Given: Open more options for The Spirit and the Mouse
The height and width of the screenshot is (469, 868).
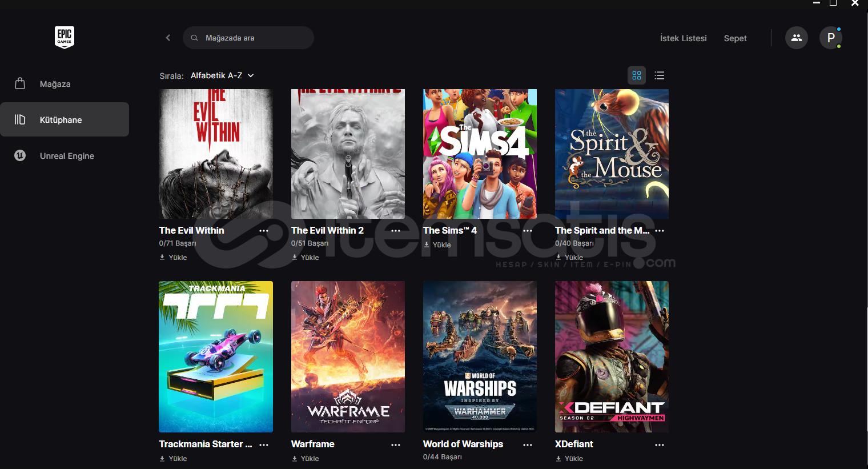Looking at the screenshot, I should click(x=660, y=231).
